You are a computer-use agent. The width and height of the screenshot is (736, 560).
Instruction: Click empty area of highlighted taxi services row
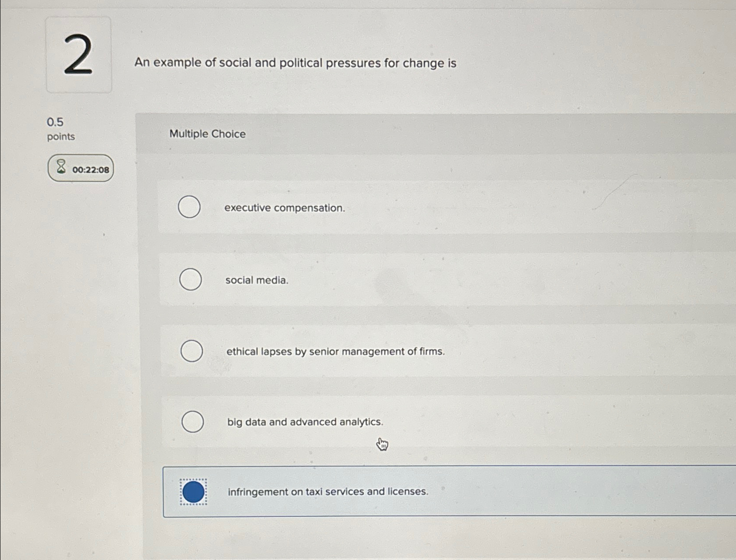click(573, 492)
